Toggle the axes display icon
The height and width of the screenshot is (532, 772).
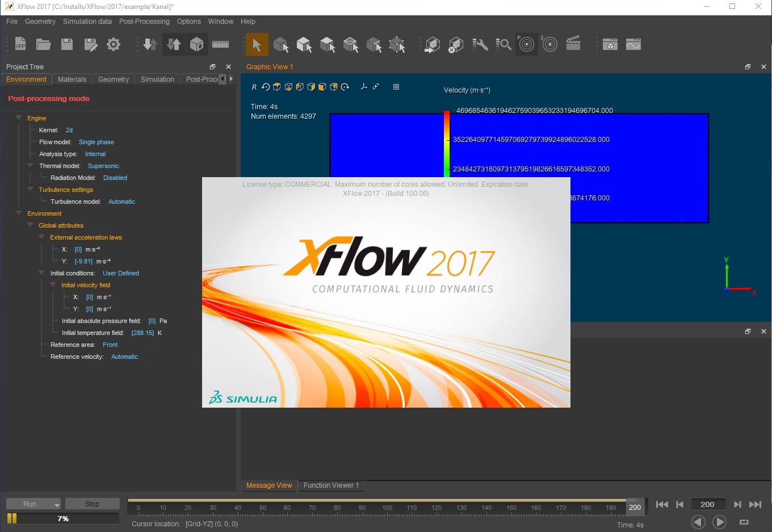364,87
